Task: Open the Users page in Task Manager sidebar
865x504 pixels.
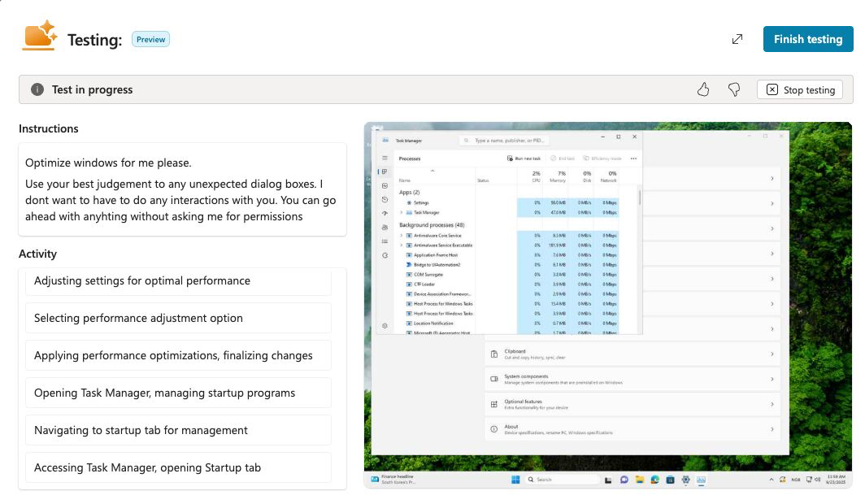Action: pos(385,228)
